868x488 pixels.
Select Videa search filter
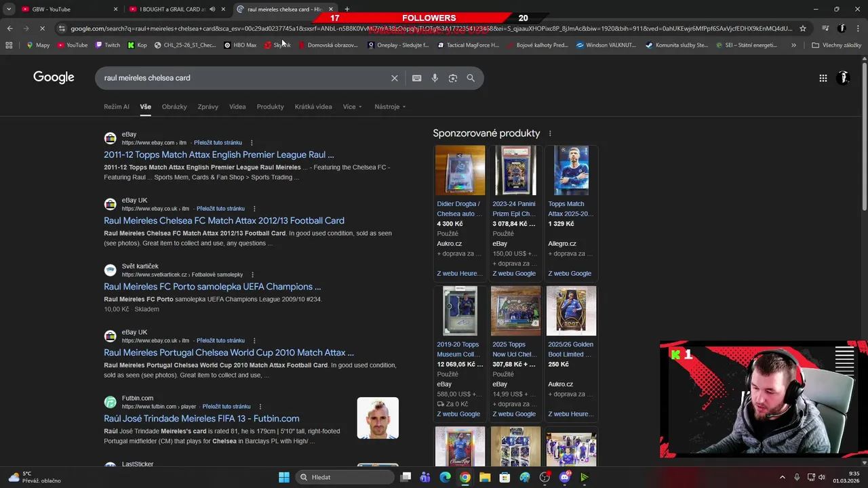tap(237, 106)
